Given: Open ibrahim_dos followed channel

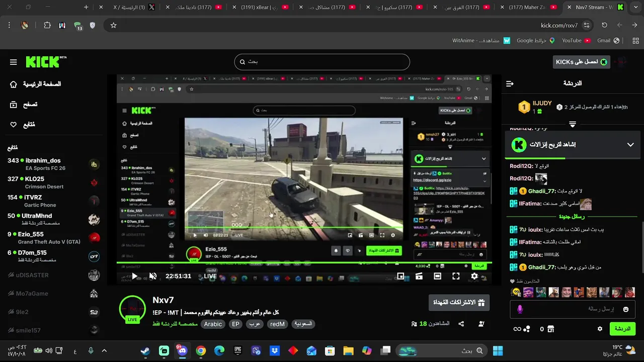Looking at the screenshot, I should (53, 164).
